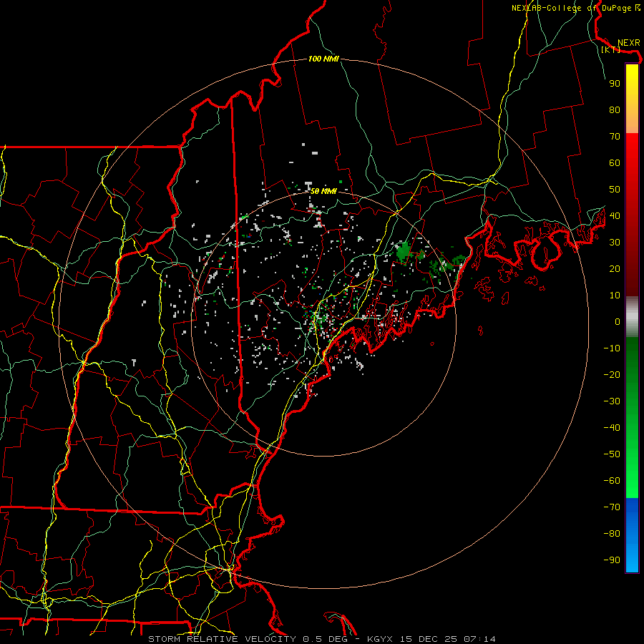Click the 100 NMI range ring label
644x644 pixels.
click(323, 59)
